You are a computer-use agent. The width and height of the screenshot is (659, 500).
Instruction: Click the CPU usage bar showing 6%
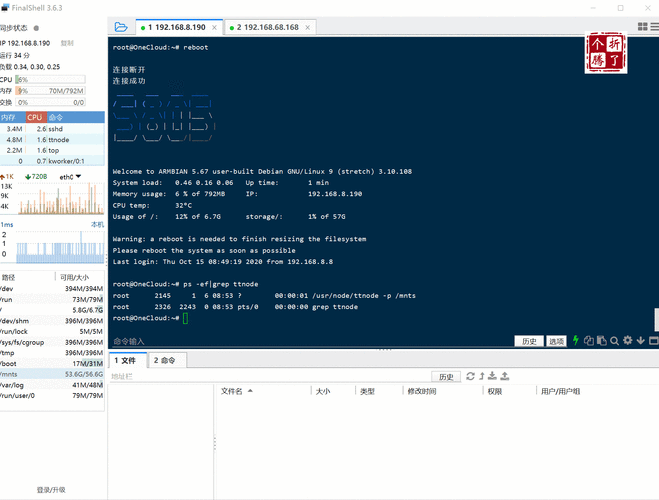pyautogui.click(x=50, y=79)
